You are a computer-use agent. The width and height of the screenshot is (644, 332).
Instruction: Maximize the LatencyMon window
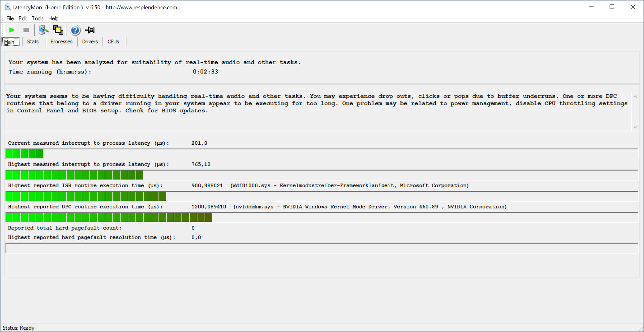click(612, 7)
